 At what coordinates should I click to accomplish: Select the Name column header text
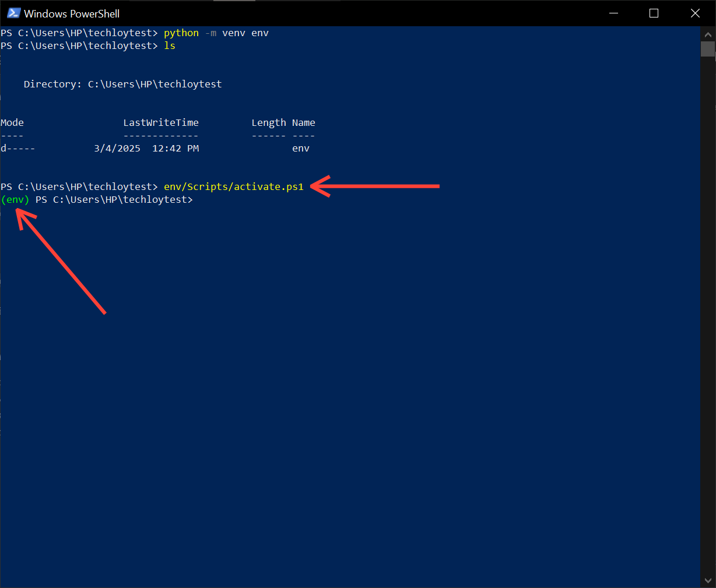click(x=303, y=122)
